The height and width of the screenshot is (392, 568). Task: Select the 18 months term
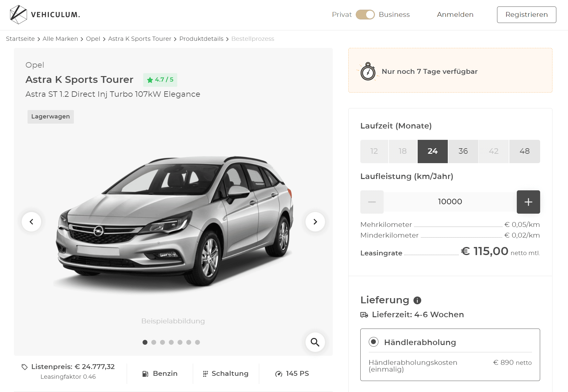(x=403, y=151)
